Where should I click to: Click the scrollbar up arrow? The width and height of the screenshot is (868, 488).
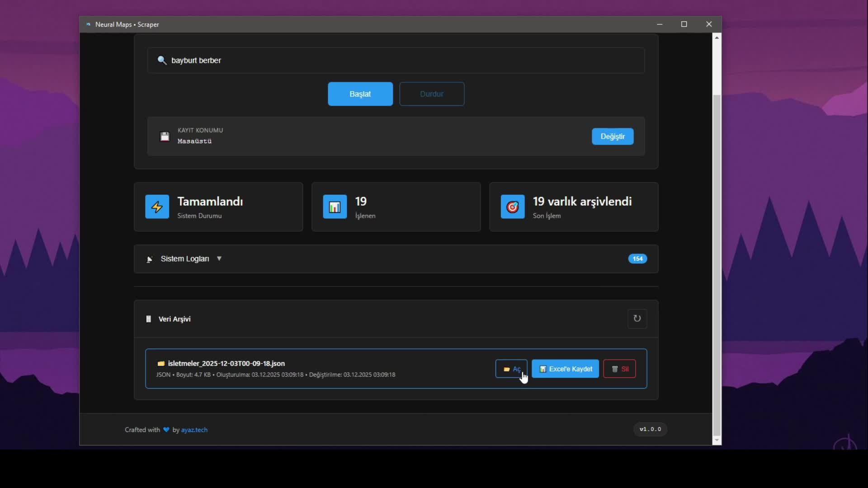[x=717, y=38]
